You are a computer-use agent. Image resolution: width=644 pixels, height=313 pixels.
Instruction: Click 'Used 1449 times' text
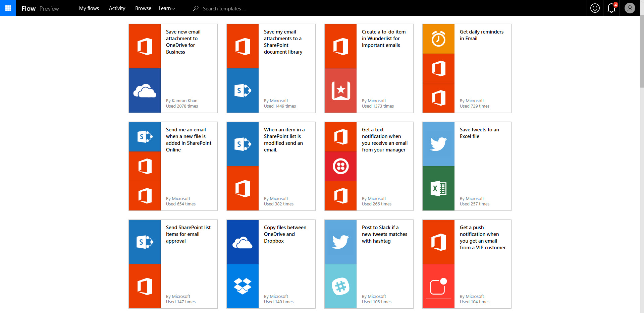point(280,106)
